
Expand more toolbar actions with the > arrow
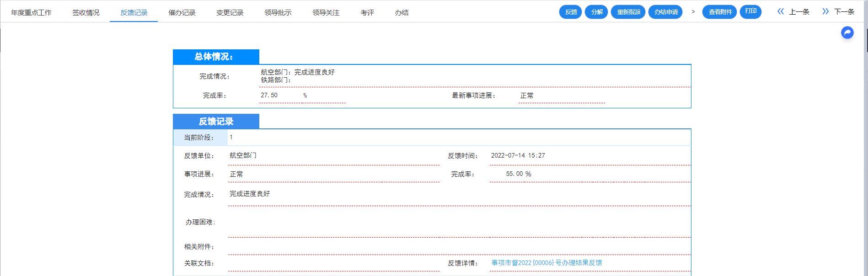point(693,12)
